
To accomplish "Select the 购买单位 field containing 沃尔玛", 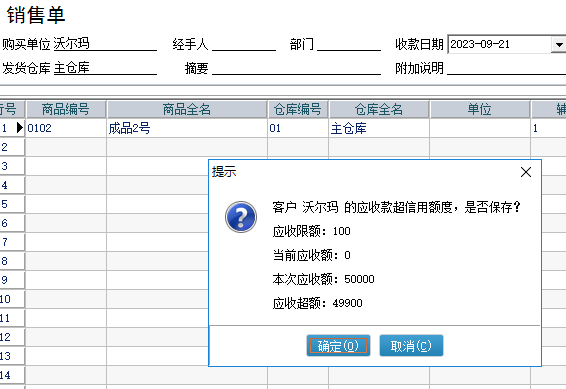I will point(105,44).
